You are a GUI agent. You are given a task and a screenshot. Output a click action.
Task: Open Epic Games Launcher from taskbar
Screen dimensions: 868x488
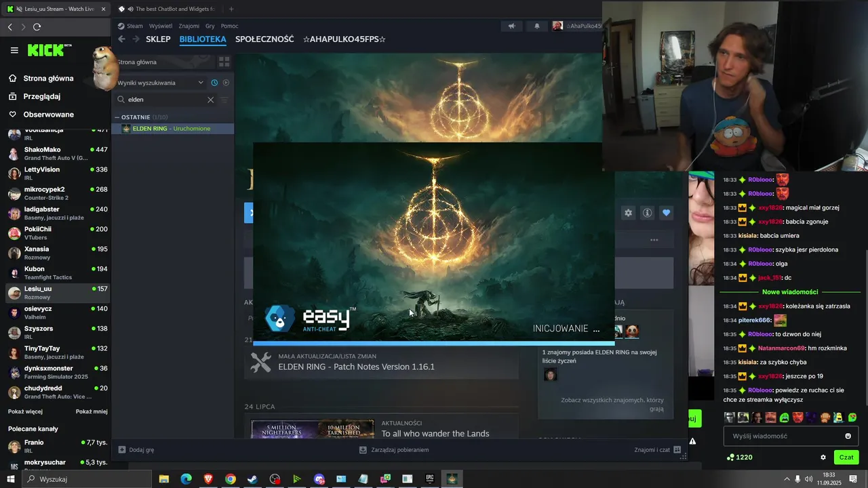coord(429,479)
